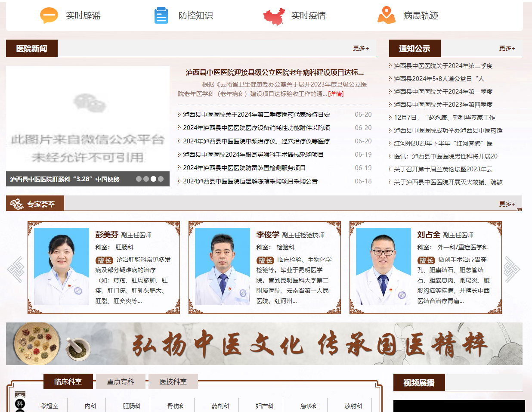The height and width of the screenshot is (412, 532).
Task: Open the 骨伤科 department
Action: pos(176,406)
